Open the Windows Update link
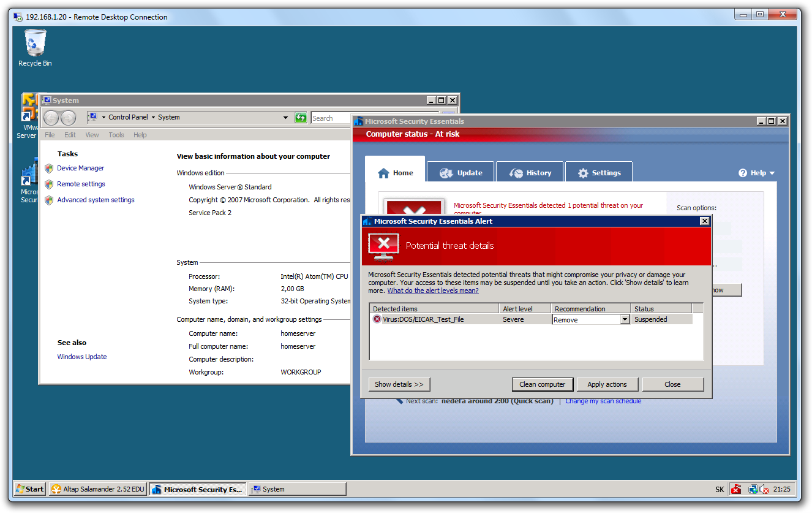 pos(82,357)
